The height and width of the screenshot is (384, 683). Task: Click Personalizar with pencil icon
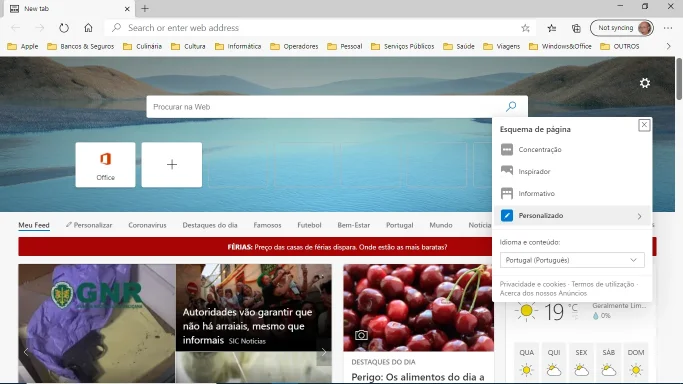[89, 225]
